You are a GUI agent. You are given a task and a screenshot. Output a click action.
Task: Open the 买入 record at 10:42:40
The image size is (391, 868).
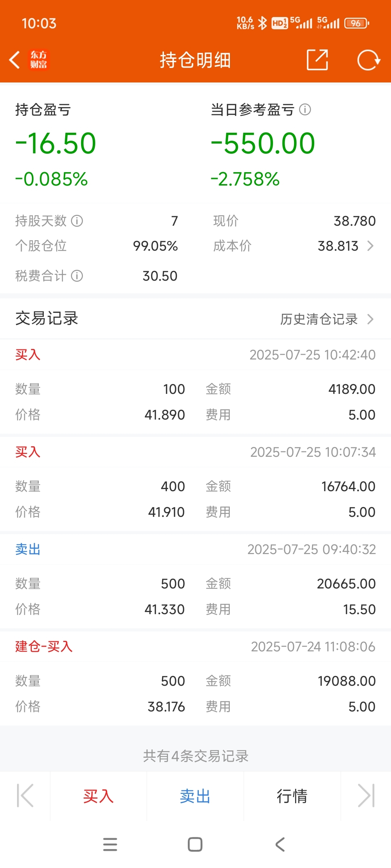[x=195, y=386]
